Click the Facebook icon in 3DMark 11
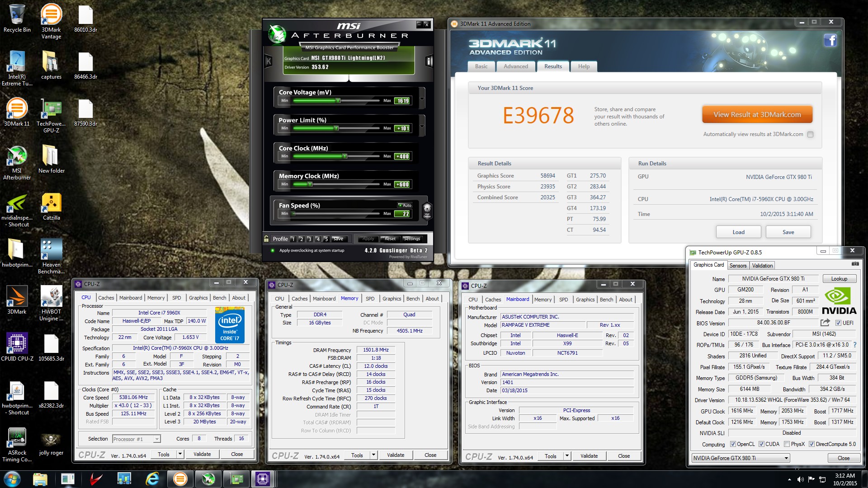 point(830,41)
